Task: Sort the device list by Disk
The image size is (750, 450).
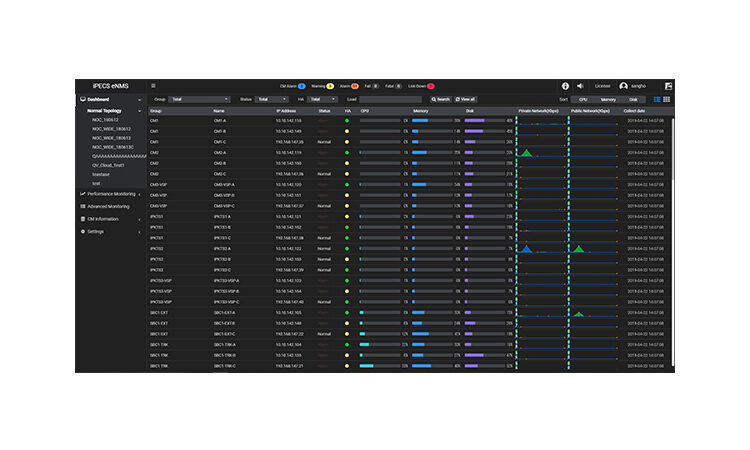Action: tap(633, 99)
